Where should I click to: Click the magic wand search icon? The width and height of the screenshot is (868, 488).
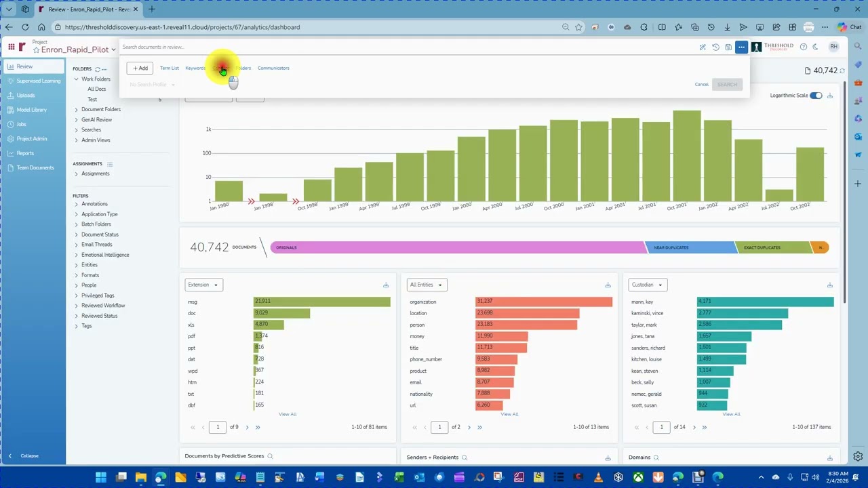703,47
